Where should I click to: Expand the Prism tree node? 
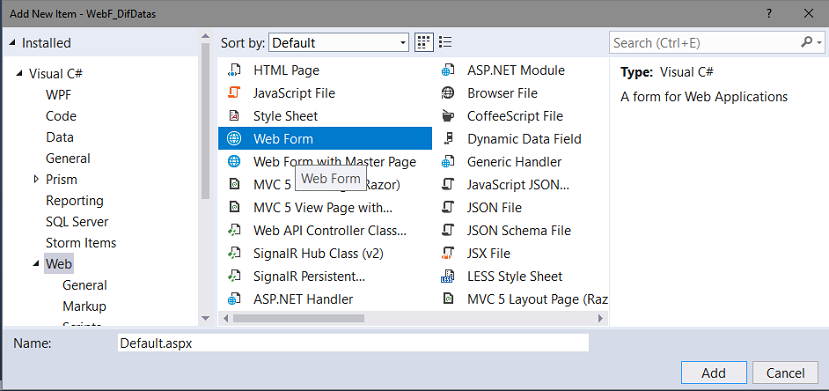pyautogui.click(x=36, y=180)
